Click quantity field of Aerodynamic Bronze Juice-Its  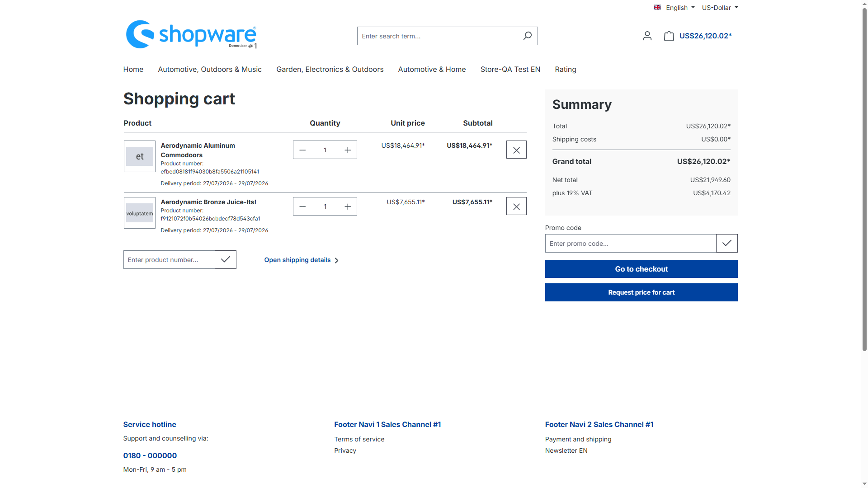325,206
